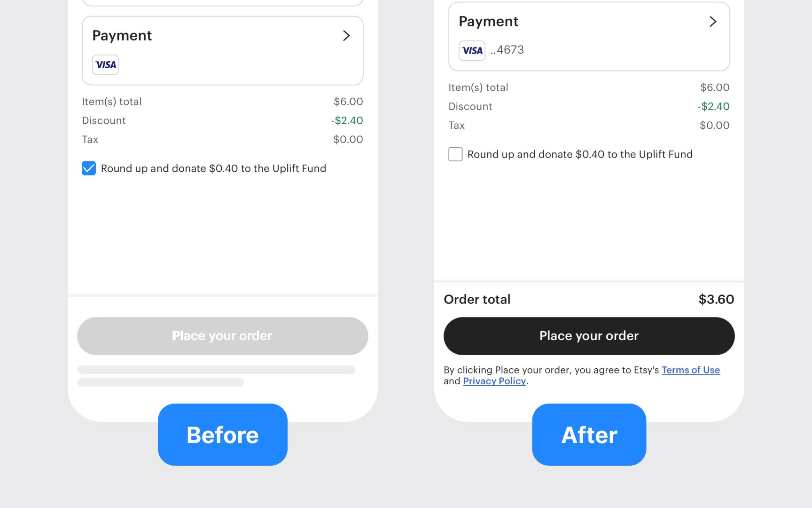Select the blue After label

point(589,435)
